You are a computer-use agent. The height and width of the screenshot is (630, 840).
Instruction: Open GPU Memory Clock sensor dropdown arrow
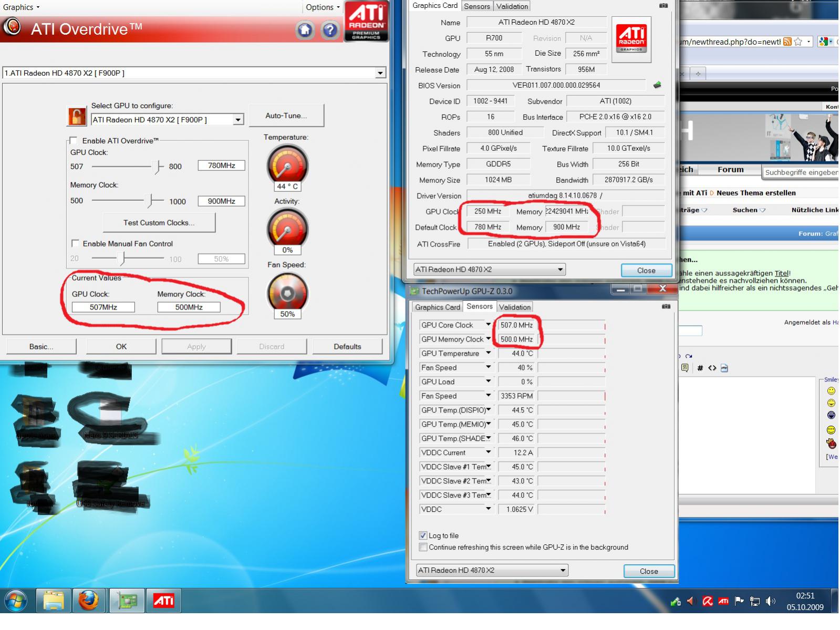pos(488,339)
